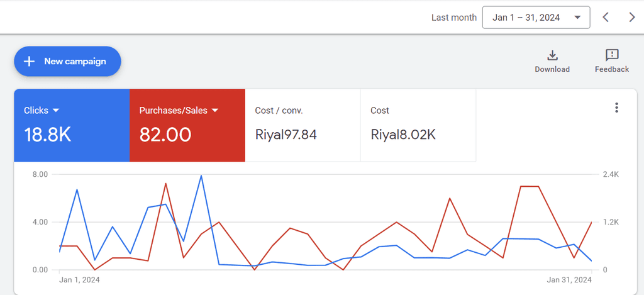Click the New campaign button

[x=67, y=62]
